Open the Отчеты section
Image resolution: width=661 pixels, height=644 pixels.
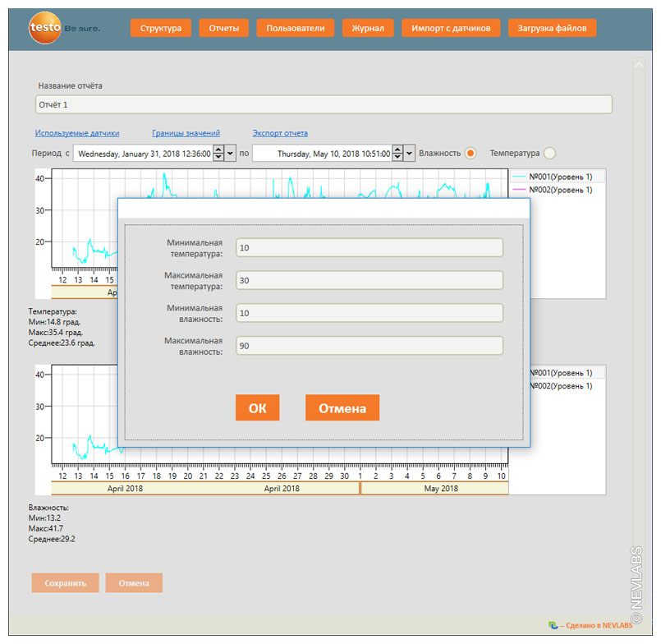coord(223,28)
